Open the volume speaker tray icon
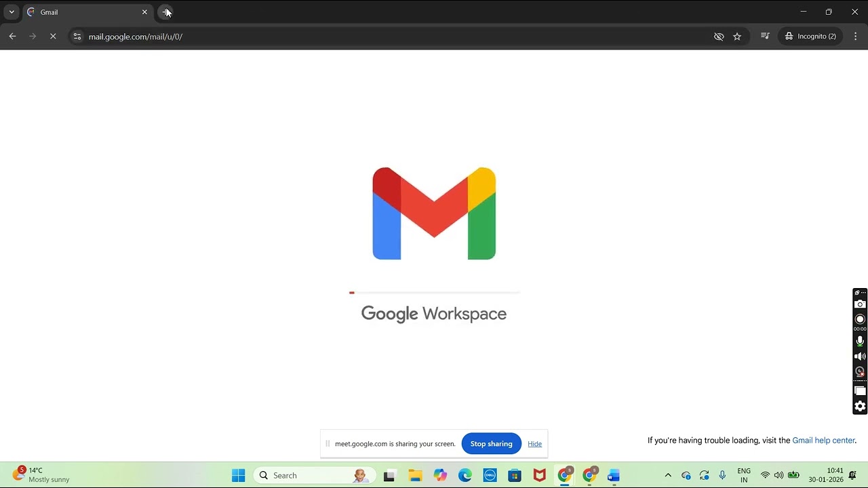 tap(778, 476)
